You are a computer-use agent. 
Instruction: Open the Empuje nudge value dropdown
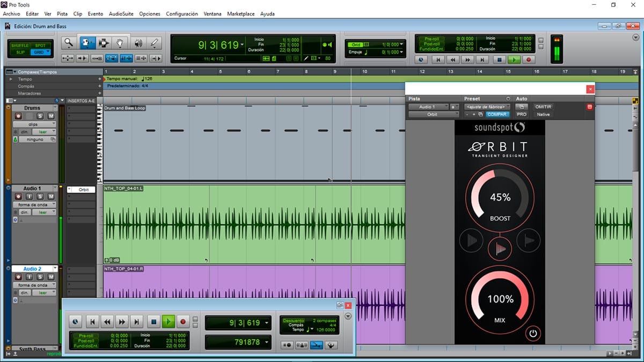pos(400,52)
